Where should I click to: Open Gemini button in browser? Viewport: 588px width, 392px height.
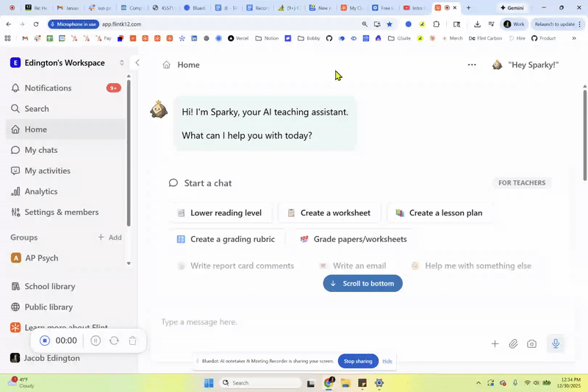coord(512,7)
